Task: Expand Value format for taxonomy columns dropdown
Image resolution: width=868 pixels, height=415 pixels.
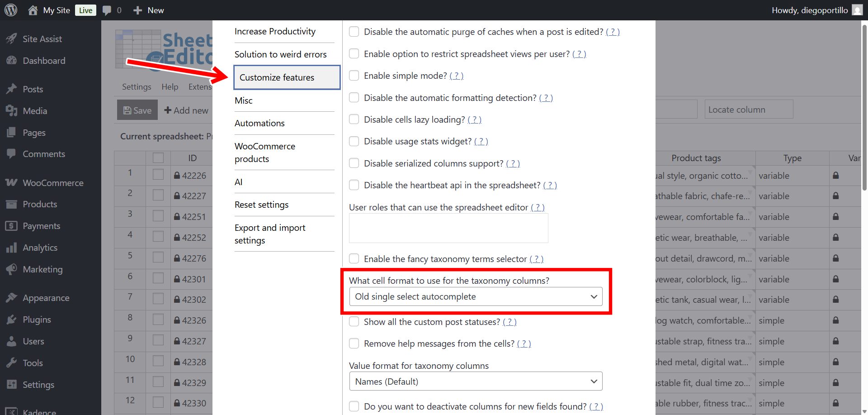Action: click(x=476, y=382)
